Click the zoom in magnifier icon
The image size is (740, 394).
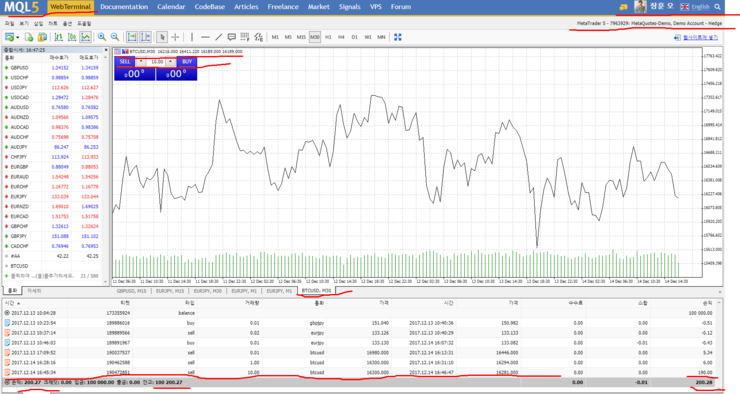point(102,37)
